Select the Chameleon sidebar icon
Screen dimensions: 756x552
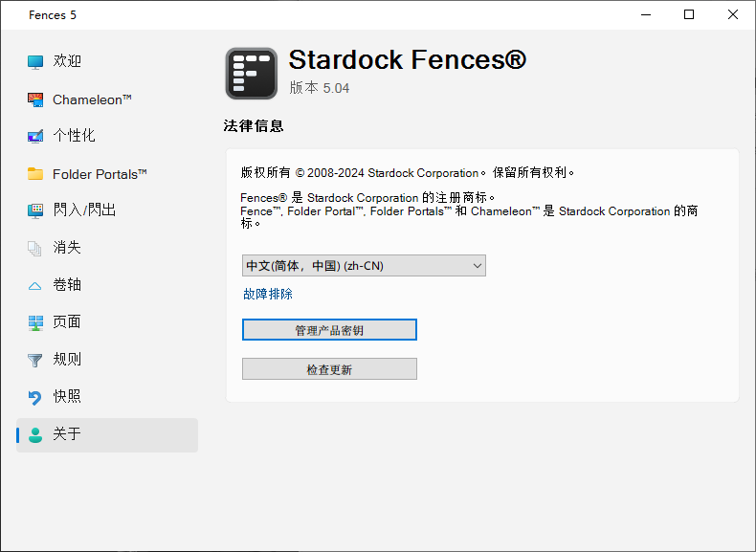pyautogui.click(x=35, y=99)
